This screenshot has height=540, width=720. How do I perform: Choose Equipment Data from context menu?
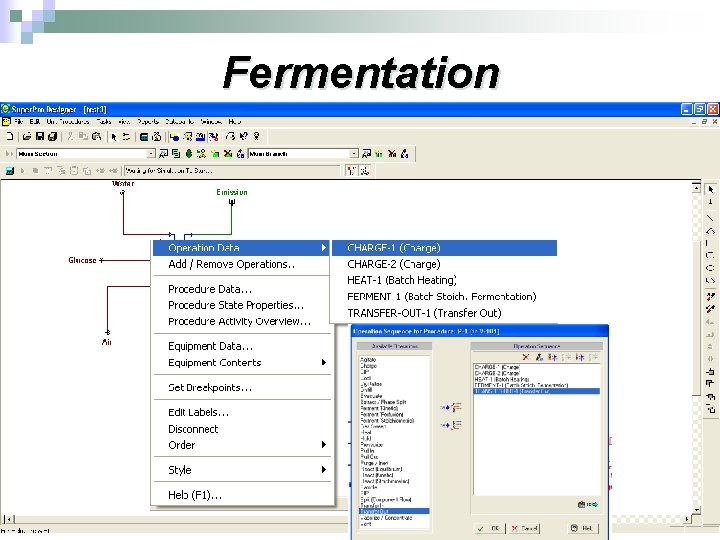(210, 346)
